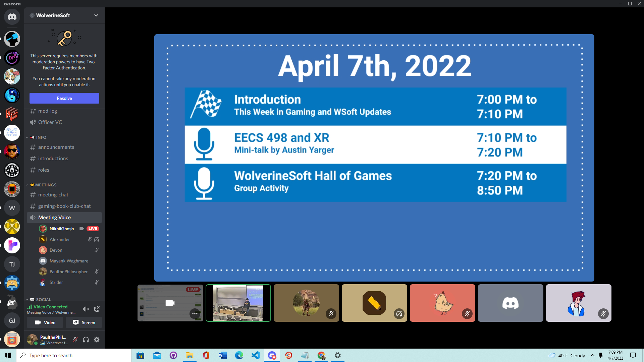This screenshot has width=644, height=362.
Task: Select the red-haired character participant tile
Action: [579, 303]
